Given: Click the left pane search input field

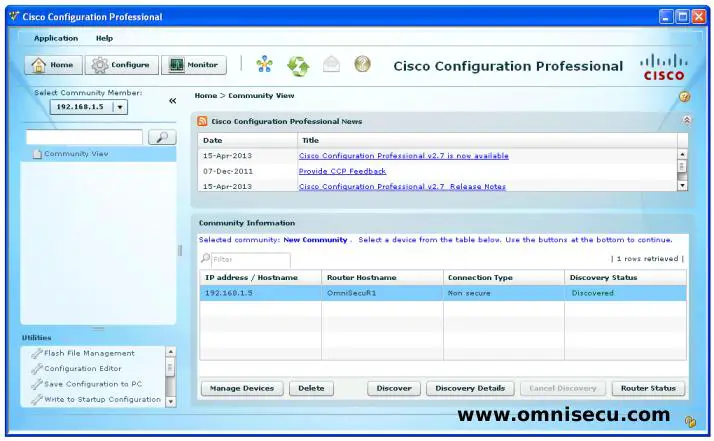Looking at the screenshot, I should [x=84, y=137].
